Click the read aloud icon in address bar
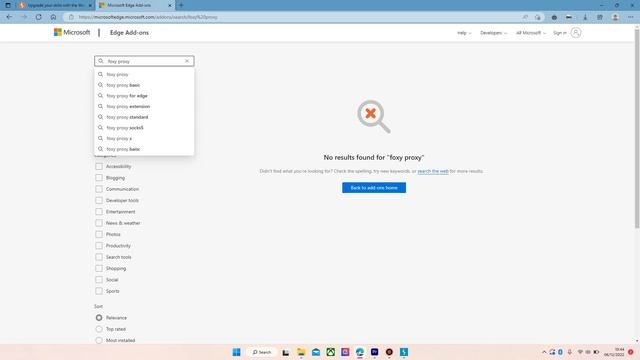This screenshot has width=640, height=360. pos(525,17)
